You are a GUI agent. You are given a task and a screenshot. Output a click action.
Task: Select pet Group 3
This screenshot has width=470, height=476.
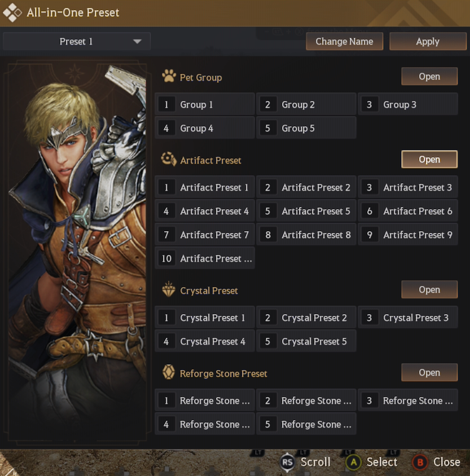tap(407, 104)
